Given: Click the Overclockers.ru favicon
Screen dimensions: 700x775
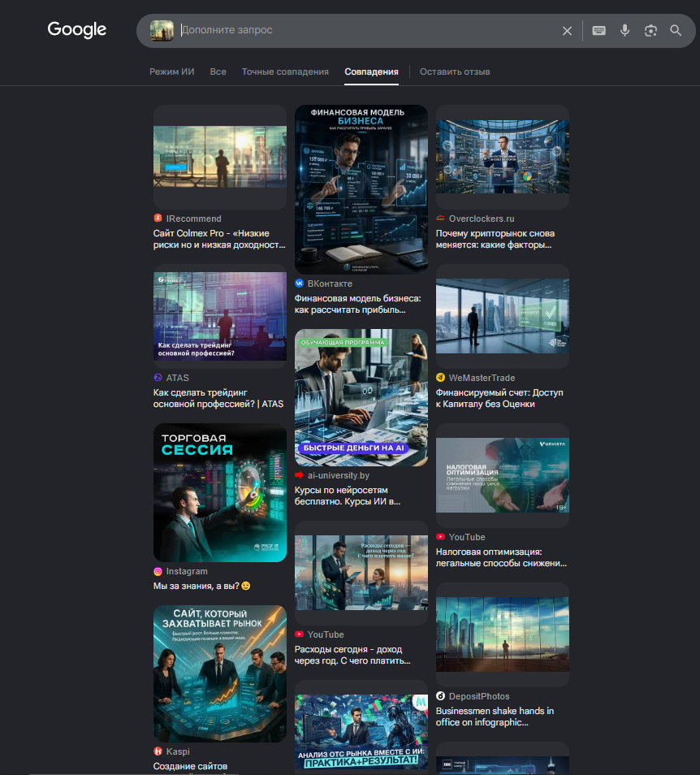Looking at the screenshot, I should pos(441,218).
